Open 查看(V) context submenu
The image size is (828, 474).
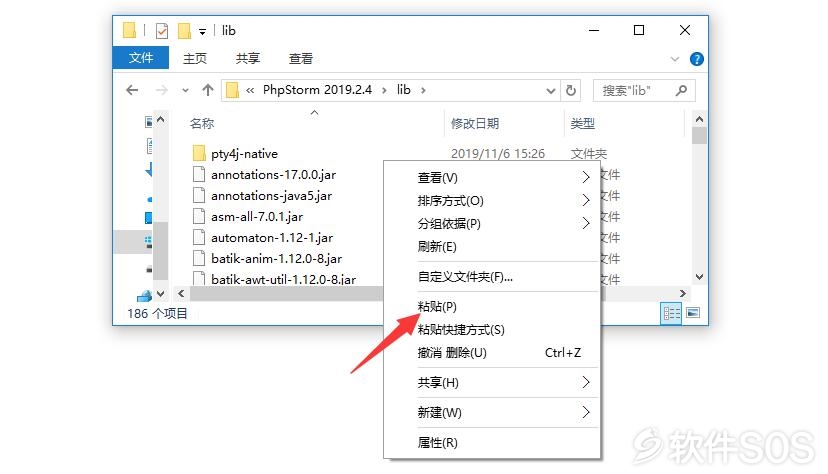492,178
